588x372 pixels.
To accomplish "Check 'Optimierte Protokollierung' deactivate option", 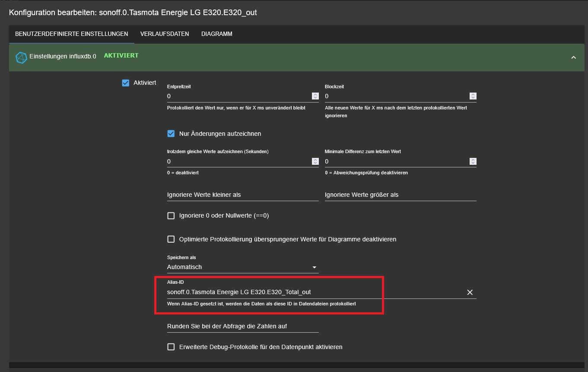I will point(171,239).
